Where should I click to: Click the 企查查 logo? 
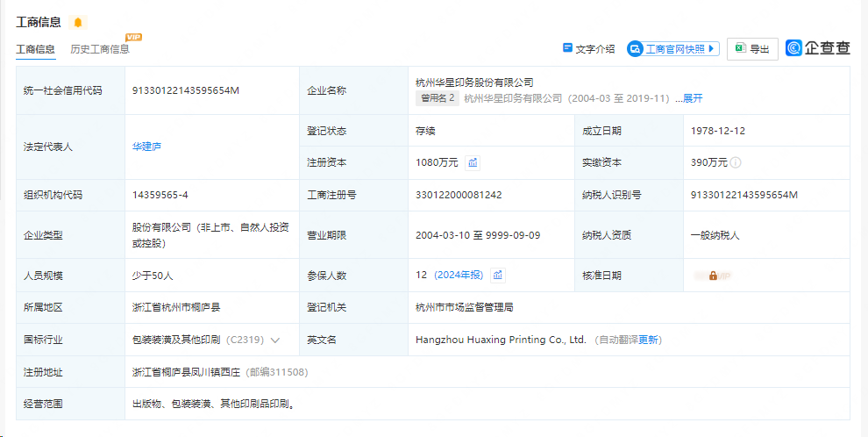(817, 48)
